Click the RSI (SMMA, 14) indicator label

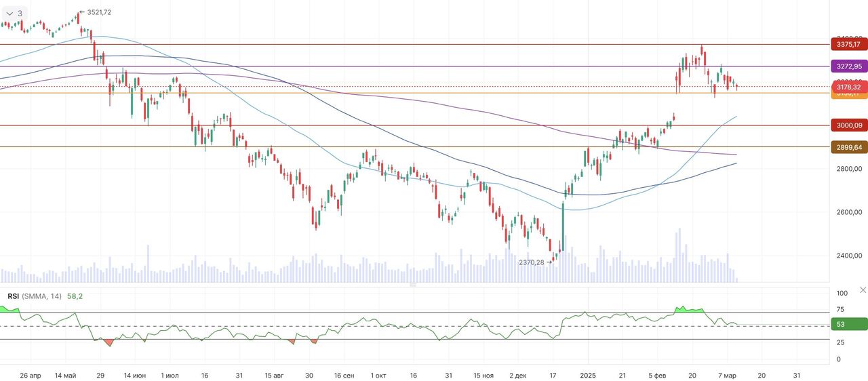tap(35, 296)
